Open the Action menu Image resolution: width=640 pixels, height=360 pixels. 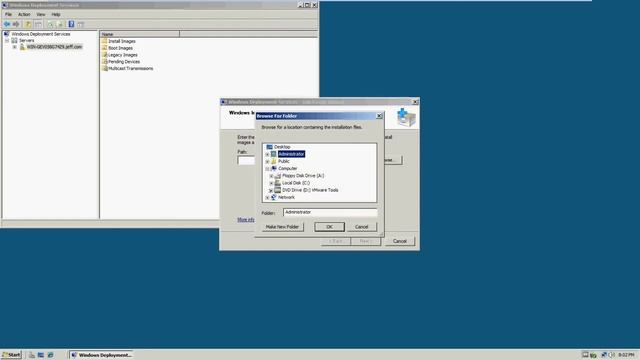(24, 14)
